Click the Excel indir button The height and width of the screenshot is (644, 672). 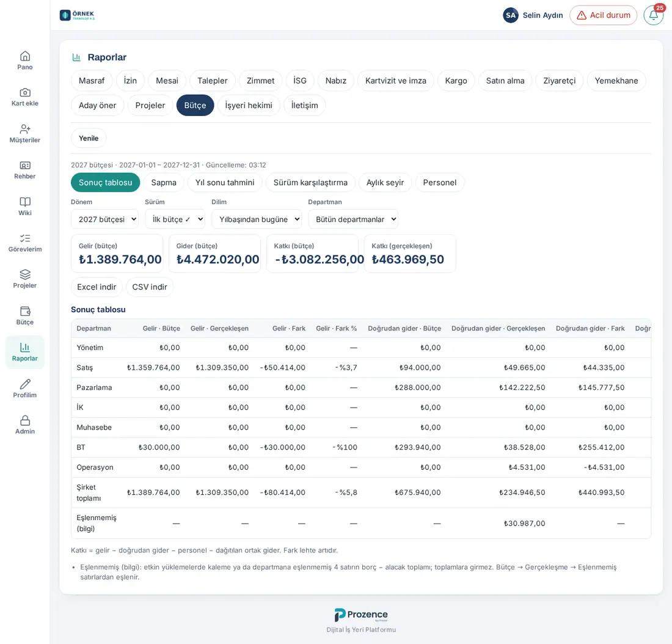click(x=97, y=287)
